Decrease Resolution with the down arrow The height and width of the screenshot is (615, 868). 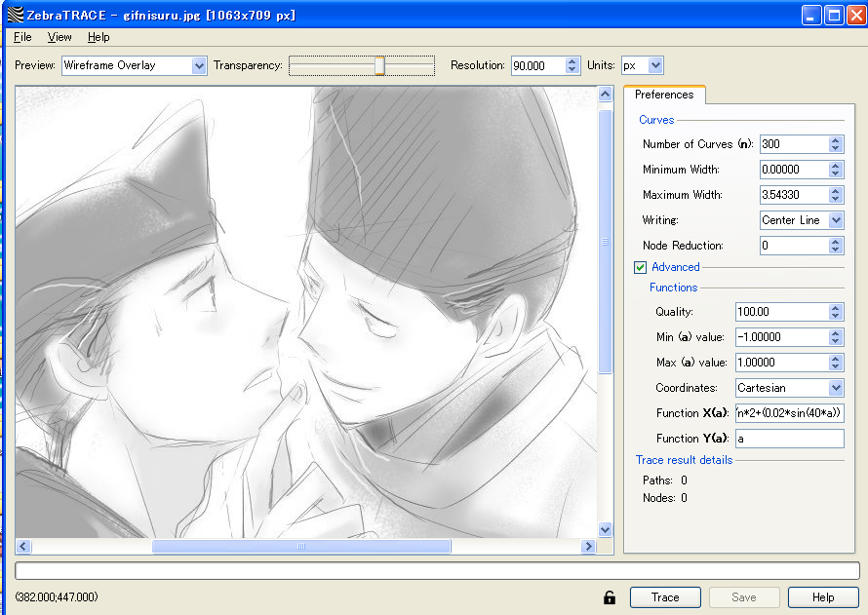[572, 69]
